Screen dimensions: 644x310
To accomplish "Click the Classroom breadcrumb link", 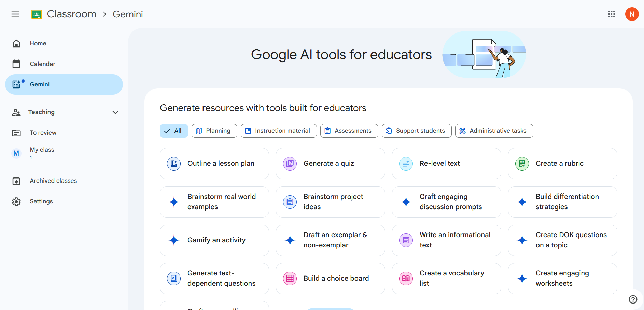I will (x=72, y=14).
